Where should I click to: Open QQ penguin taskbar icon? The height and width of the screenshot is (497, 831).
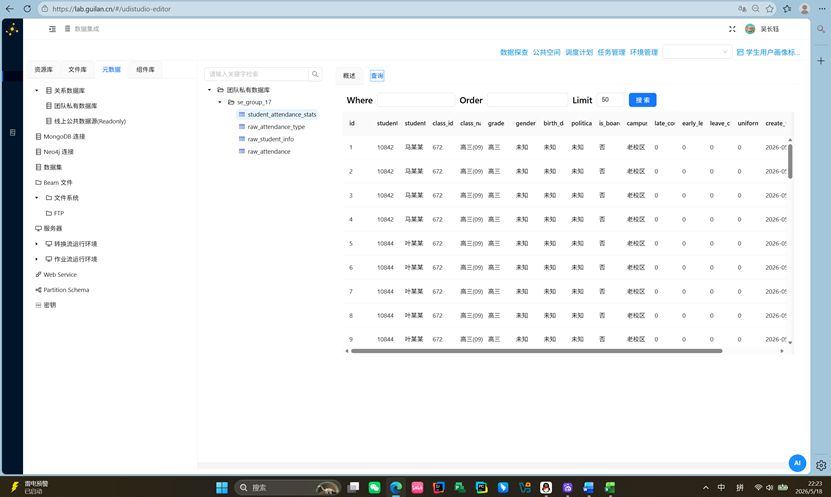[546, 487]
